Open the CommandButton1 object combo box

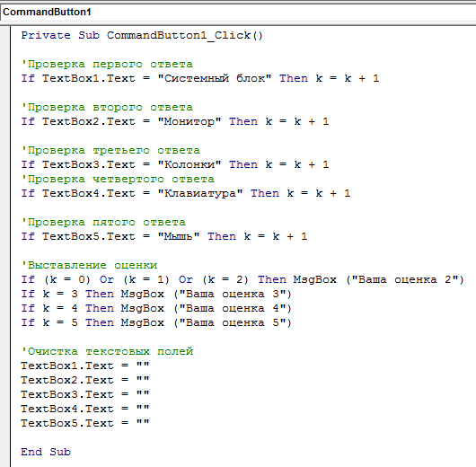[x=238, y=13]
